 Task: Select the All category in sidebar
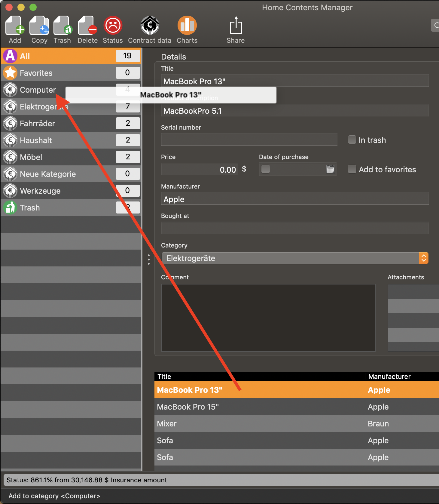(x=71, y=56)
